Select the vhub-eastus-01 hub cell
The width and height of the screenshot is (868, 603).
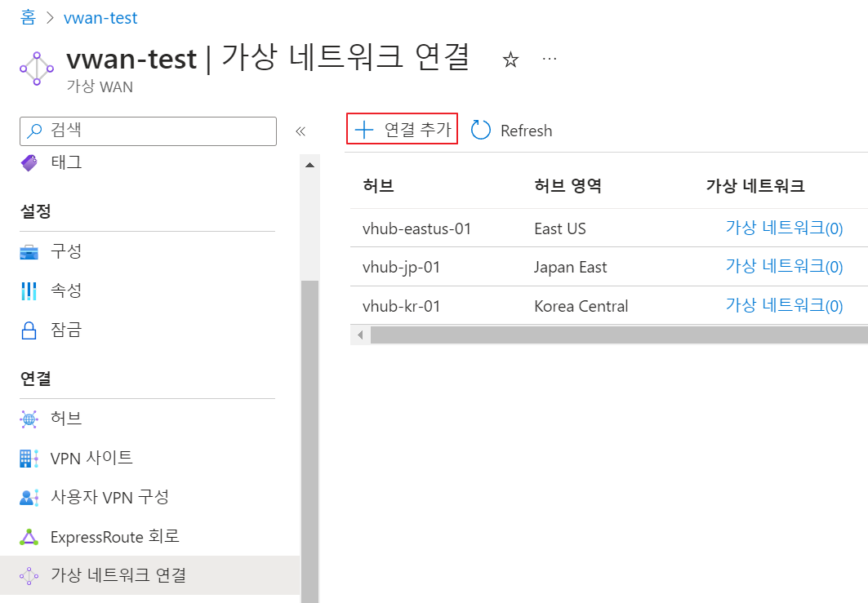(x=416, y=228)
